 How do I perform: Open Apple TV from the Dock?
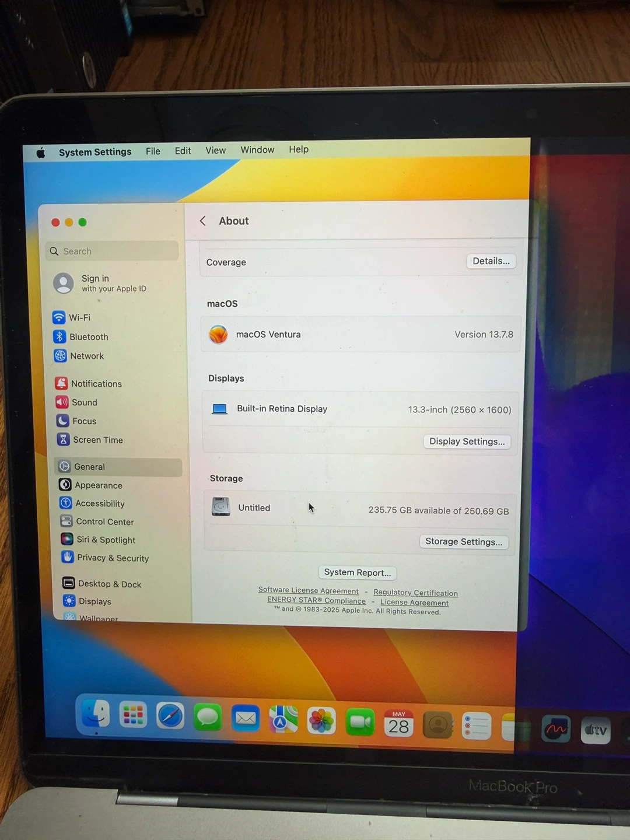596,730
